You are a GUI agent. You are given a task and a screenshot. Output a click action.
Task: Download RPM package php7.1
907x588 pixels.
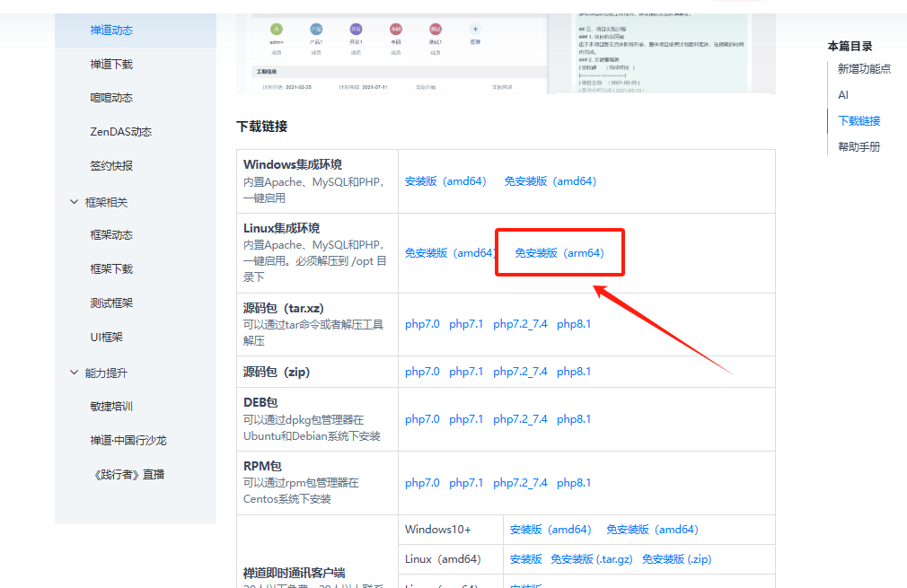[466, 483]
